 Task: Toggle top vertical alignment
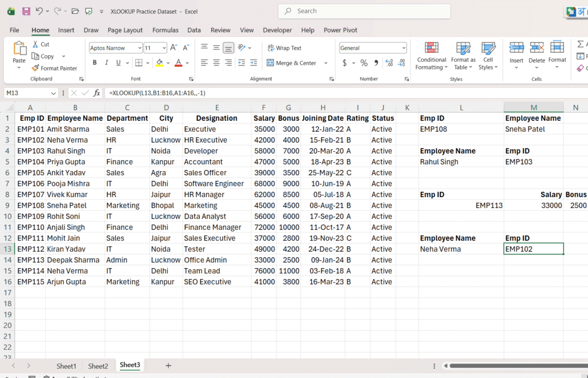pos(204,47)
